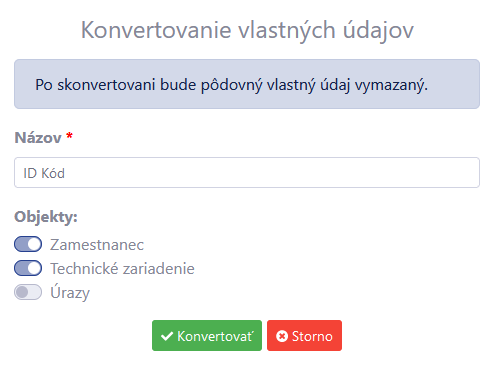Disable the Zamestnanec toggle switch
This screenshot has height=366, width=494.
click(28, 244)
